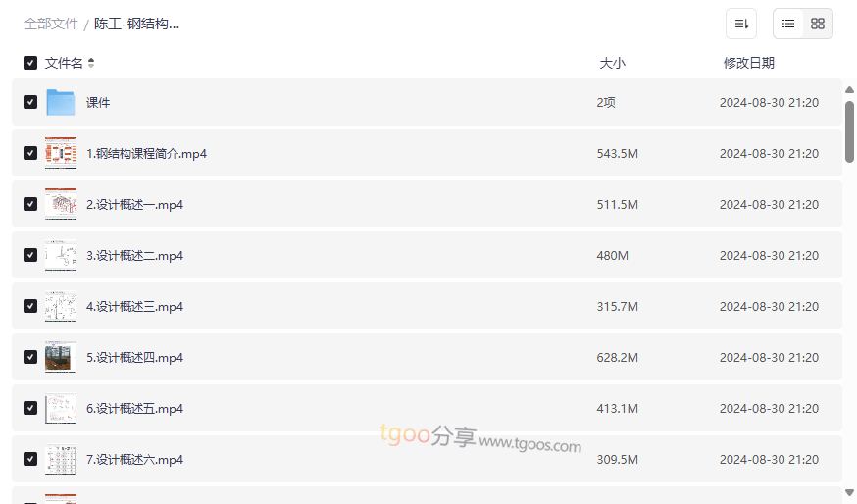The width and height of the screenshot is (857, 504).
Task: Click thumbnail of 7.设计概述六.mp4
Action: point(61,459)
